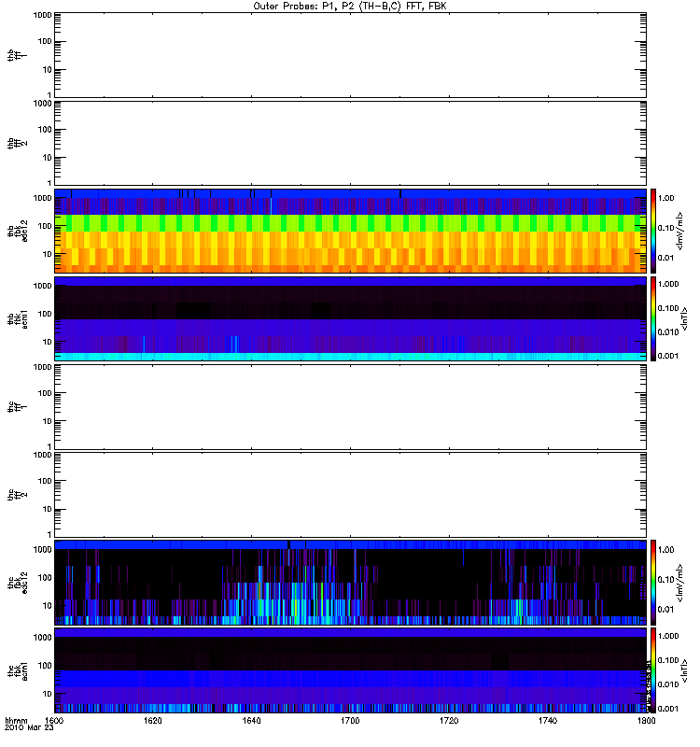Viewport: 700px width, 747px height.
Task: Click the 0.010 tick on thb scm1 color bar
Action: [x=668, y=332]
